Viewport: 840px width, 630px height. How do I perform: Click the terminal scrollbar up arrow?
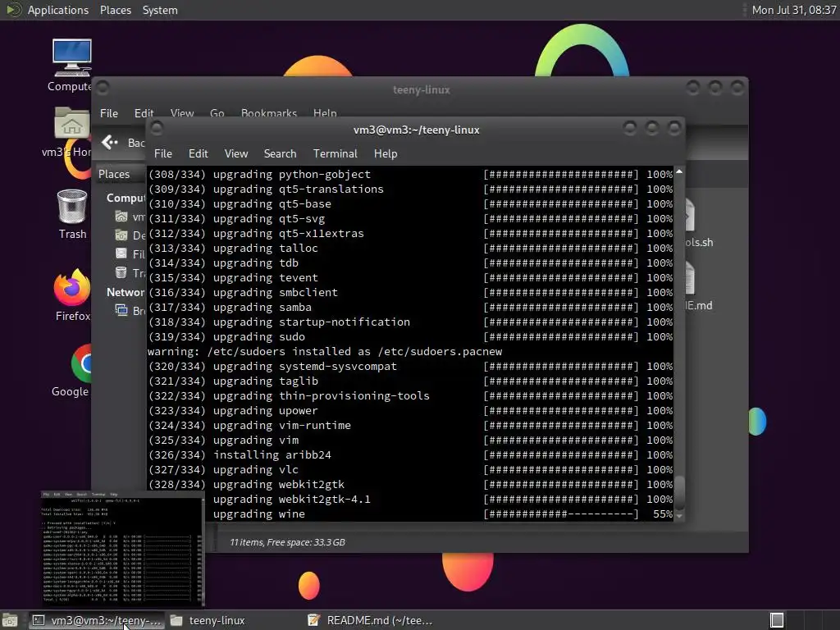click(678, 171)
